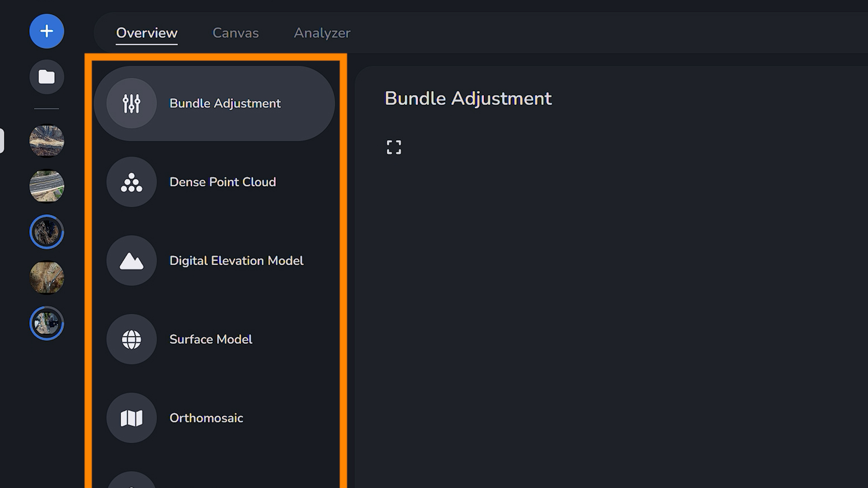
Task: Create a new project with the plus icon
Action: [x=47, y=31]
